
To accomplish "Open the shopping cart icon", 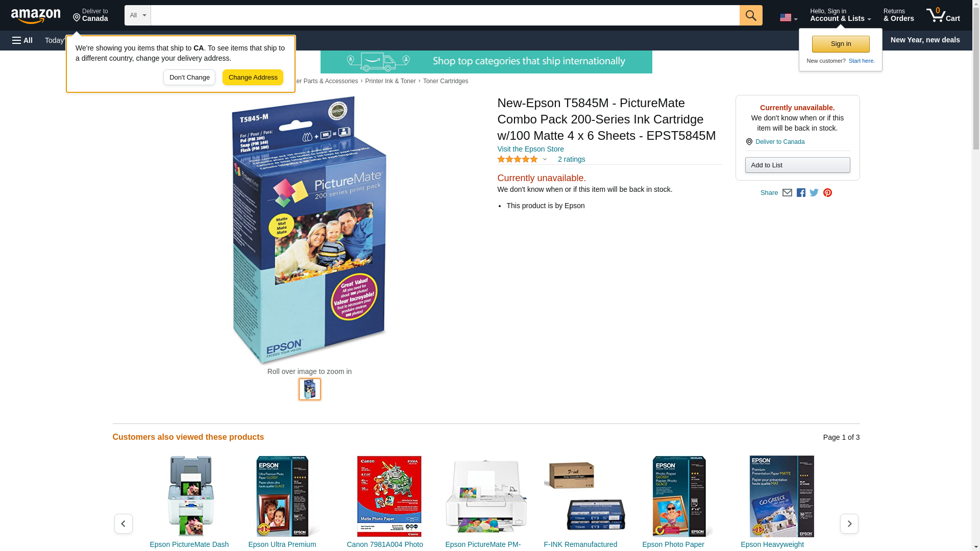I will click(943, 15).
